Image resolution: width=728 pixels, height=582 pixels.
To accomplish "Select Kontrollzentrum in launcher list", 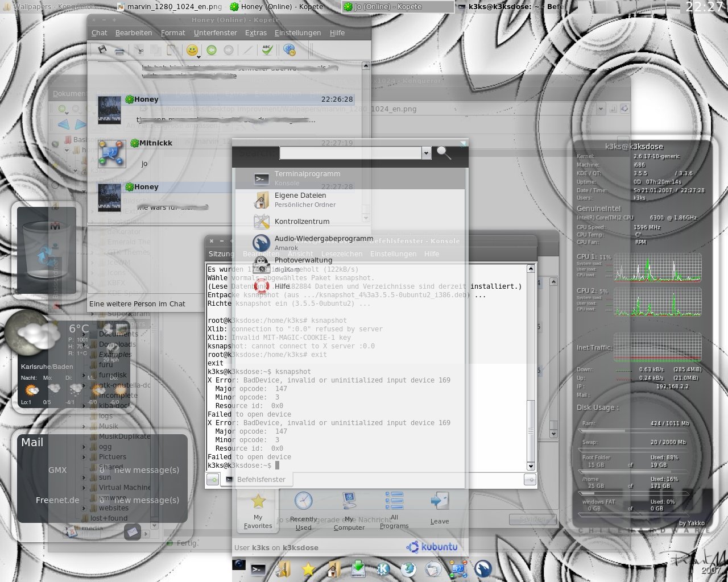I will coord(350,221).
